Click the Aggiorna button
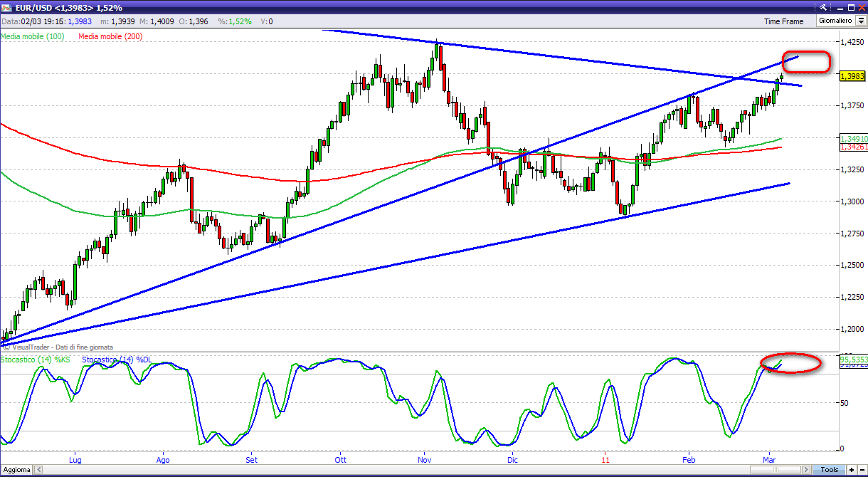This screenshot has height=477, width=868. coord(16,470)
